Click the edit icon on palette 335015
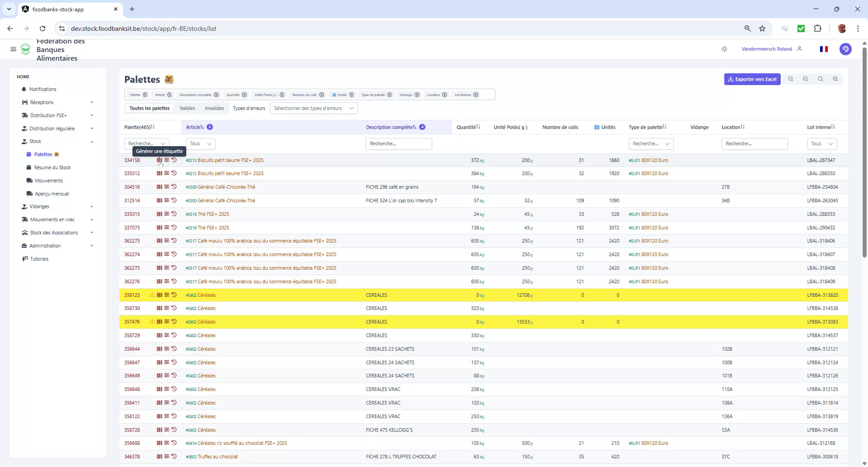Screen dimensions: 868x467 [x=167, y=214]
